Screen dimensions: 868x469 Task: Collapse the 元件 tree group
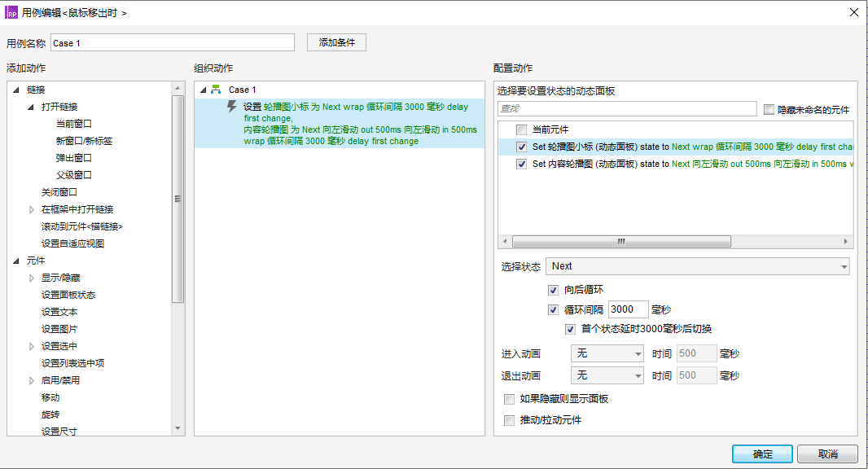point(16,261)
